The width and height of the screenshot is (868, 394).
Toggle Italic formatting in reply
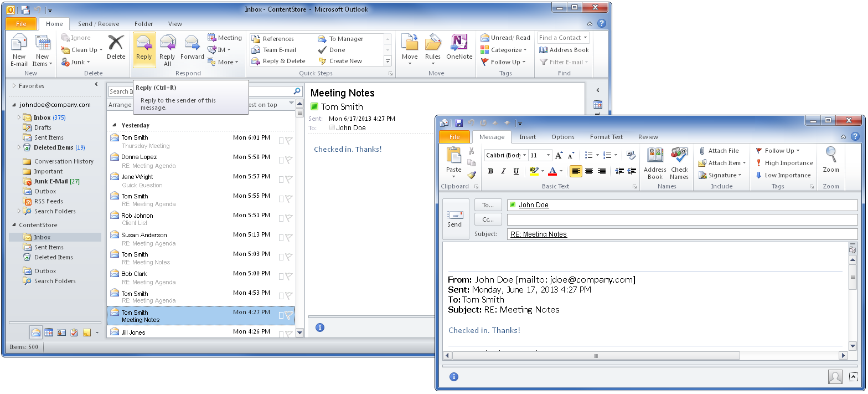tap(503, 171)
